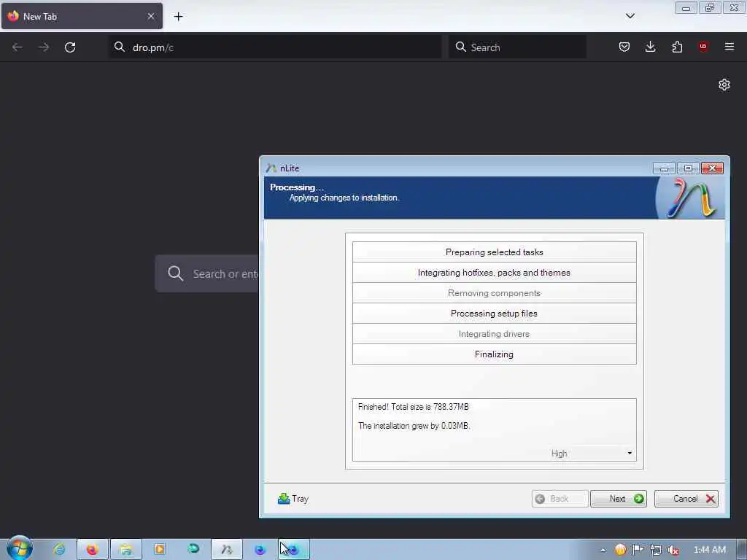The height and width of the screenshot is (560, 747).
Task: Click the network tray icon
Action: coord(656,550)
